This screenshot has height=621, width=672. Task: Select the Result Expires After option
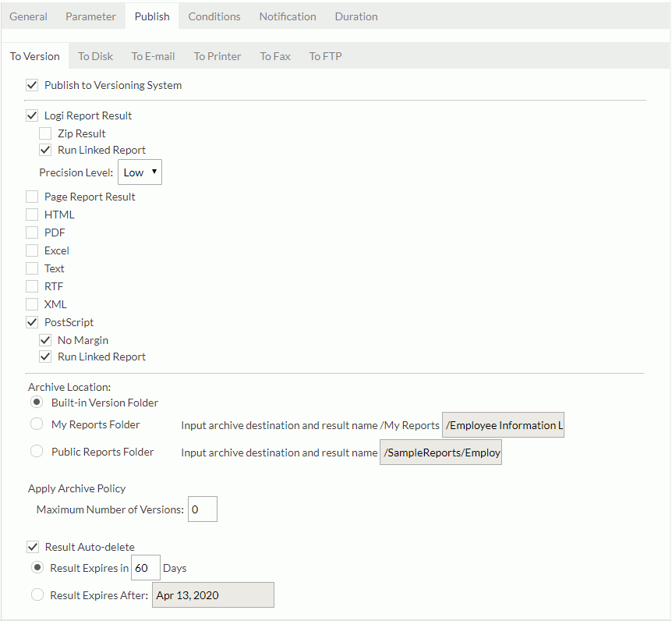37,594
